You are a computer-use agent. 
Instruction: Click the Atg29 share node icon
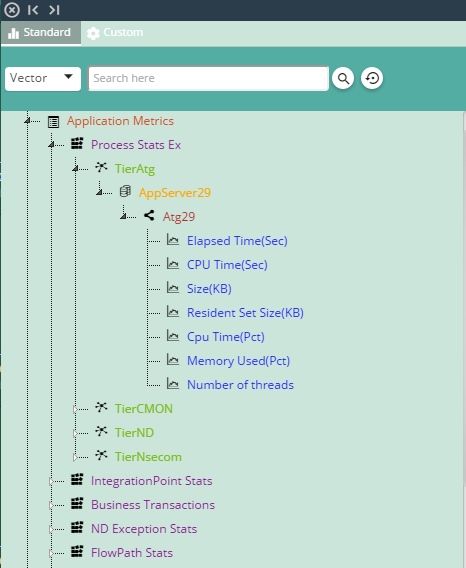pyautogui.click(x=149, y=215)
